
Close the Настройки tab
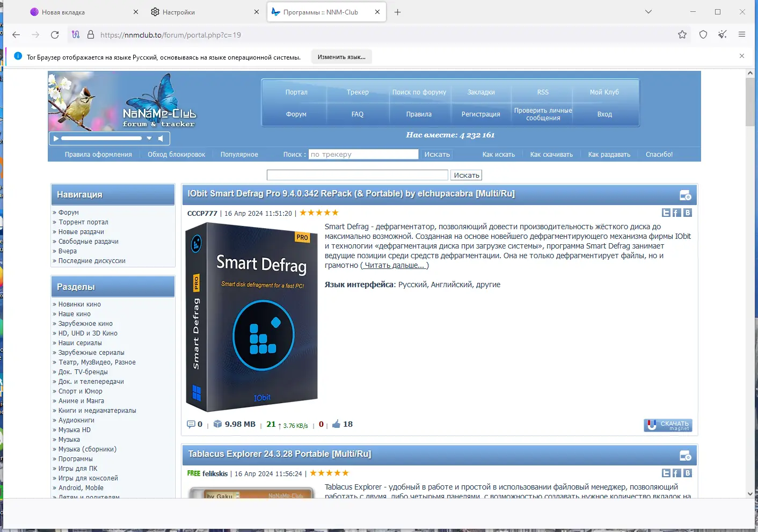pyautogui.click(x=257, y=12)
